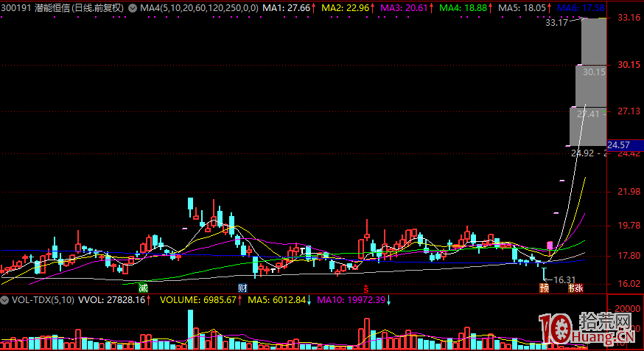The image size is (644, 351).
Task: Select the blue MA6: 17.58 readout
Action: pos(581,8)
